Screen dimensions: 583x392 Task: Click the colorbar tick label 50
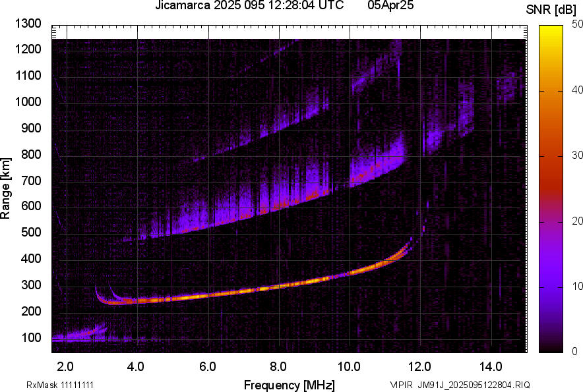pyautogui.click(x=578, y=24)
